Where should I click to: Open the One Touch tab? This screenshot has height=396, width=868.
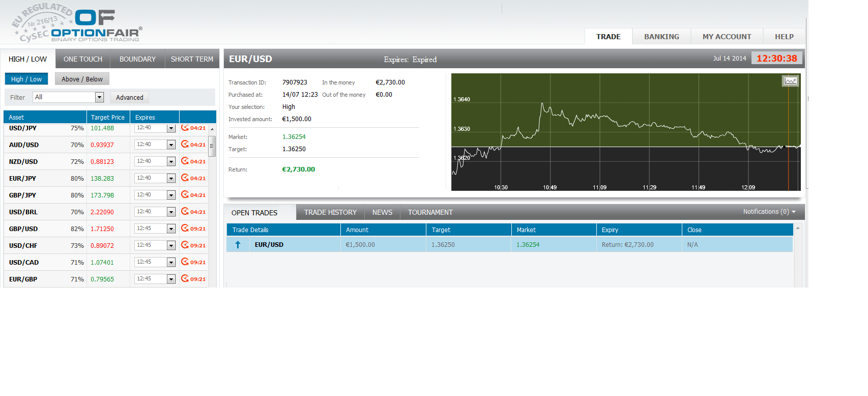coord(83,59)
